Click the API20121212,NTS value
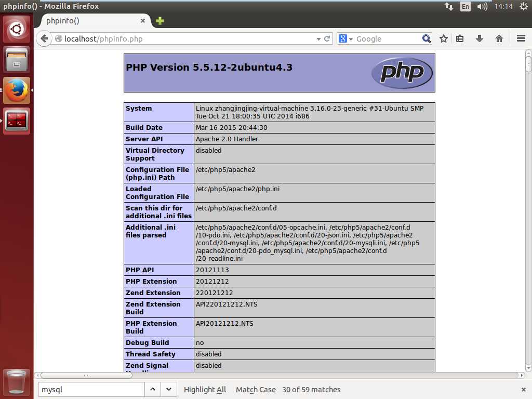Viewport: 532px width, 399px height. click(224, 324)
